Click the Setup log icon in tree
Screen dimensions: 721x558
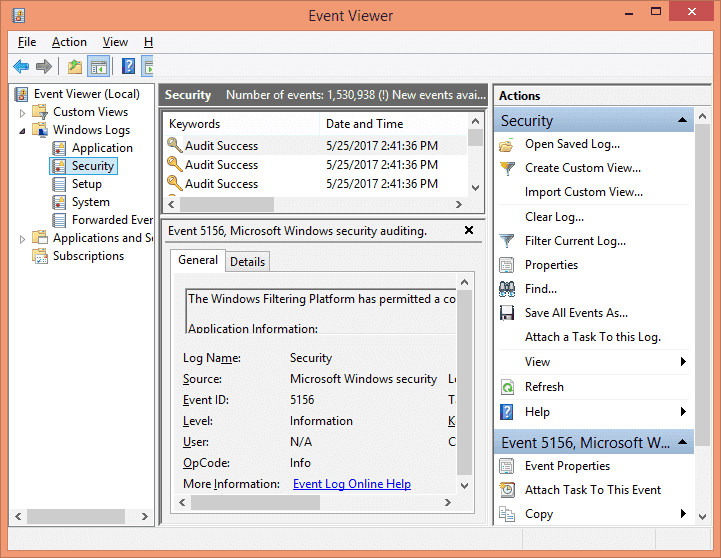click(59, 184)
